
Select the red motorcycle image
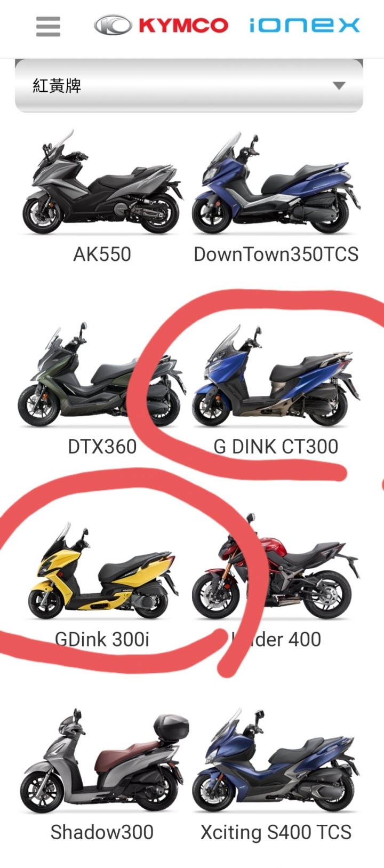276,567
